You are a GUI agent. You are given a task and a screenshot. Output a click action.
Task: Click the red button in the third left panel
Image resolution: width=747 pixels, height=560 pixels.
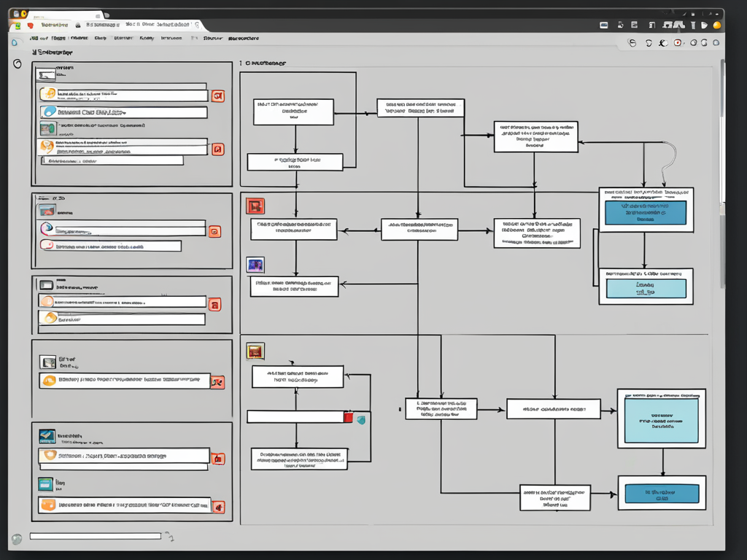point(215,305)
